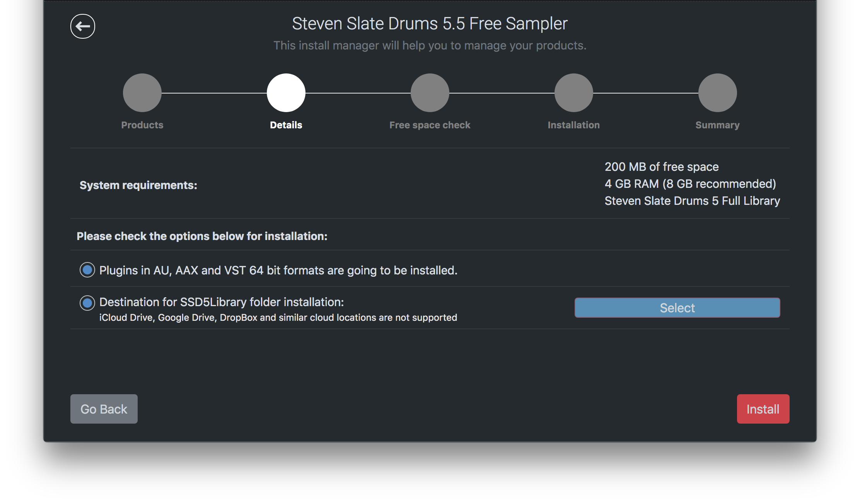Toggle the AU, AAX and VST plugins option
The image size is (860, 504).
tap(87, 270)
